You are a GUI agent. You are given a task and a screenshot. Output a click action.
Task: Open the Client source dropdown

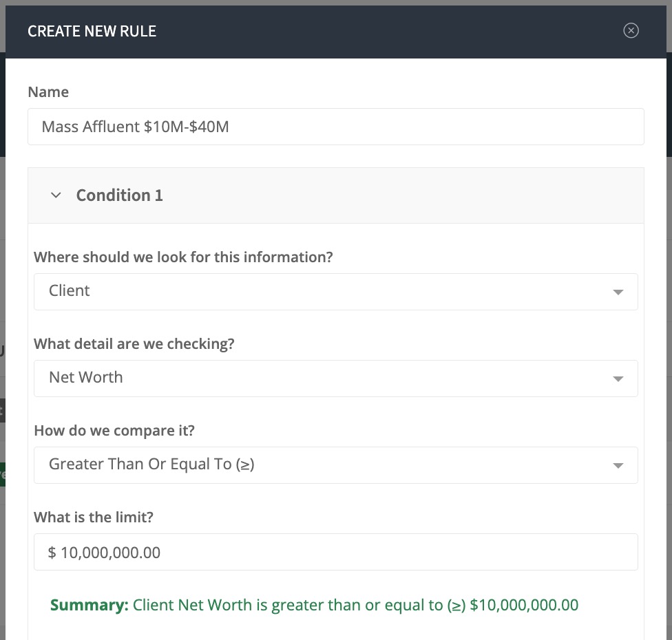click(x=335, y=292)
